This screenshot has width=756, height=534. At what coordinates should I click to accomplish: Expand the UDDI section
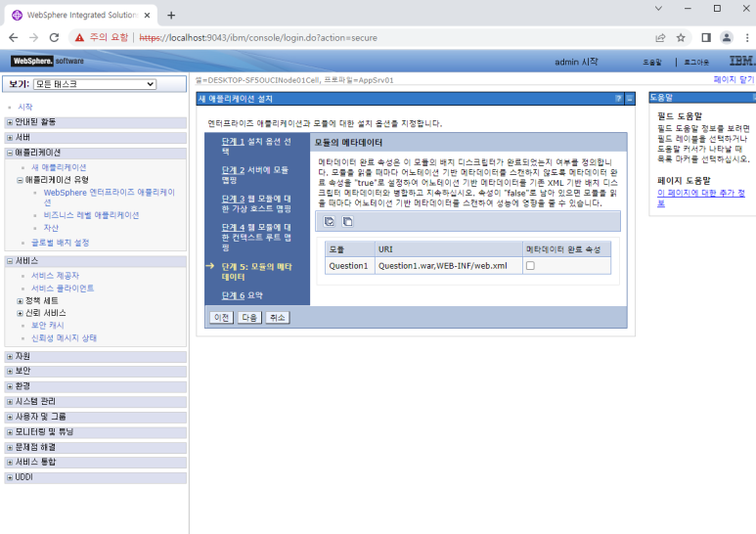point(10,477)
